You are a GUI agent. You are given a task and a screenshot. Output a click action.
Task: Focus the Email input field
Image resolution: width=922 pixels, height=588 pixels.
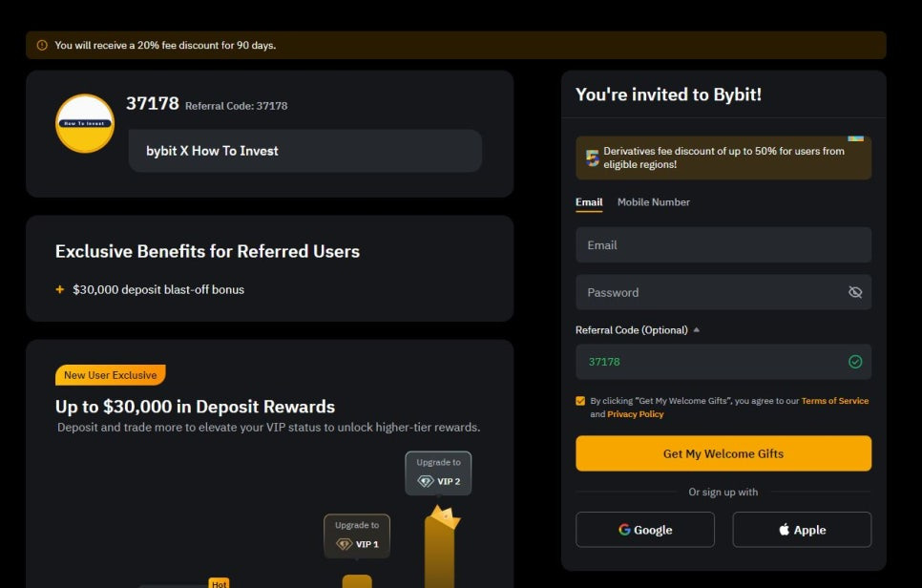pyautogui.click(x=723, y=245)
